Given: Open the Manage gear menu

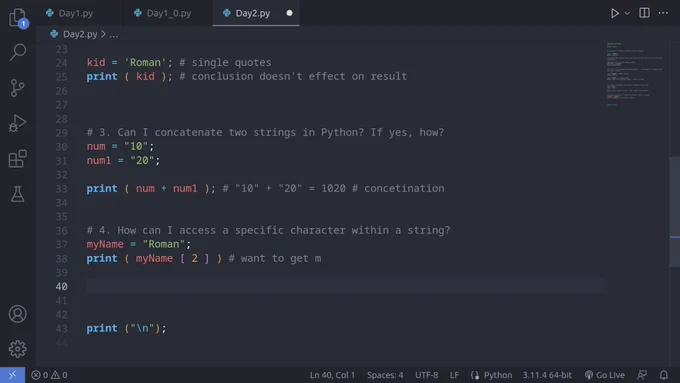Looking at the screenshot, I should (x=17, y=349).
